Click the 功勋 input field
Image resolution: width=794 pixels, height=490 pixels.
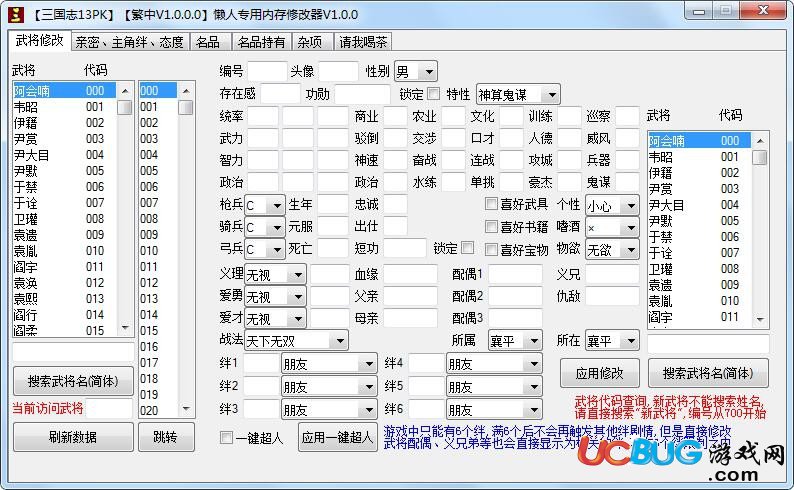coord(363,94)
